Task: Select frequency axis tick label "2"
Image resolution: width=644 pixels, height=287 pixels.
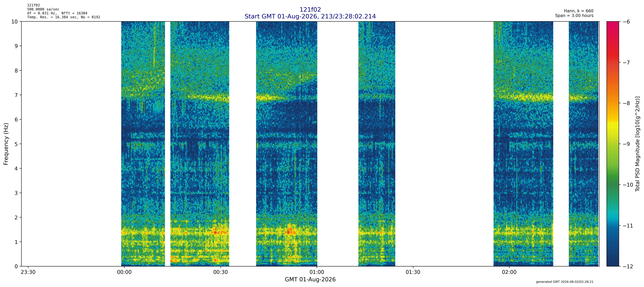Action: (x=16, y=217)
